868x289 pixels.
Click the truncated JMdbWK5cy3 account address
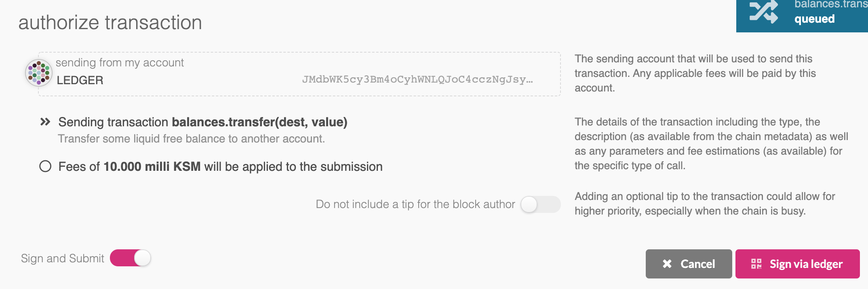417,79
